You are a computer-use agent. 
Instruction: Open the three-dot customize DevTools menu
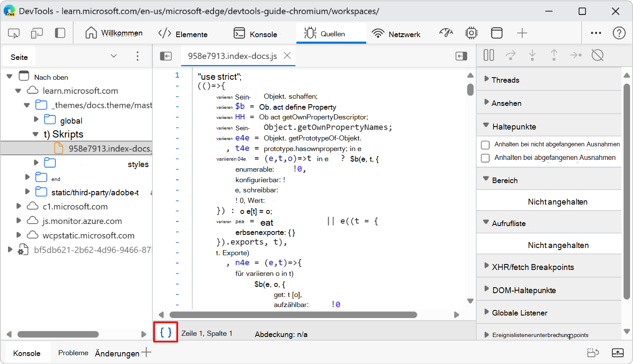pyautogui.click(x=596, y=33)
